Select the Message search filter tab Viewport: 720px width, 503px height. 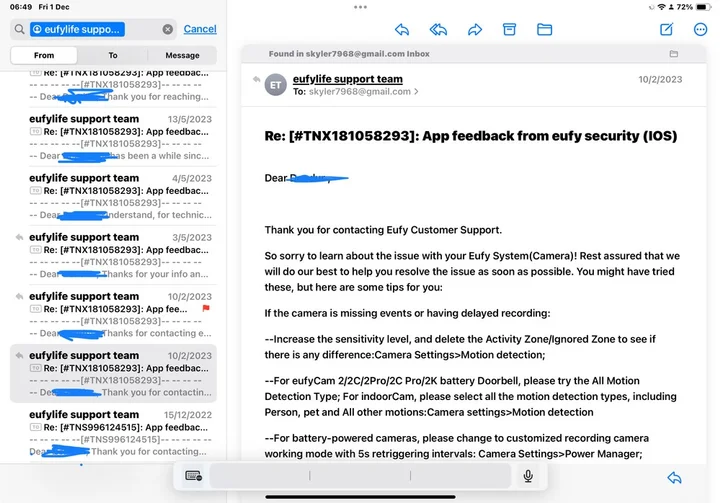182,55
